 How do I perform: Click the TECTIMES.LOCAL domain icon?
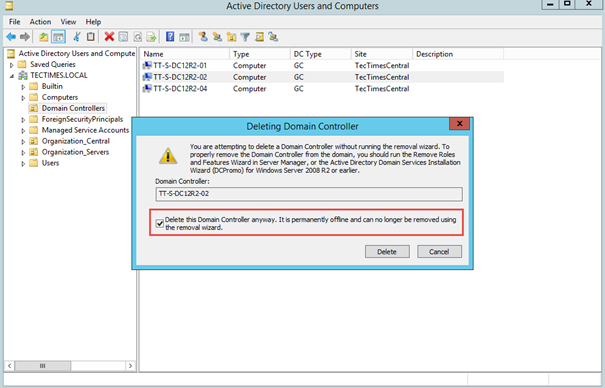click(x=23, y=75)
